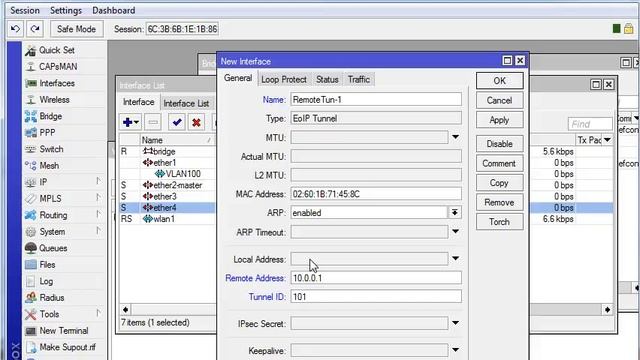Click OK in New Interface dialog
This screenshot has height=360, width=640.
coord(500,81)
